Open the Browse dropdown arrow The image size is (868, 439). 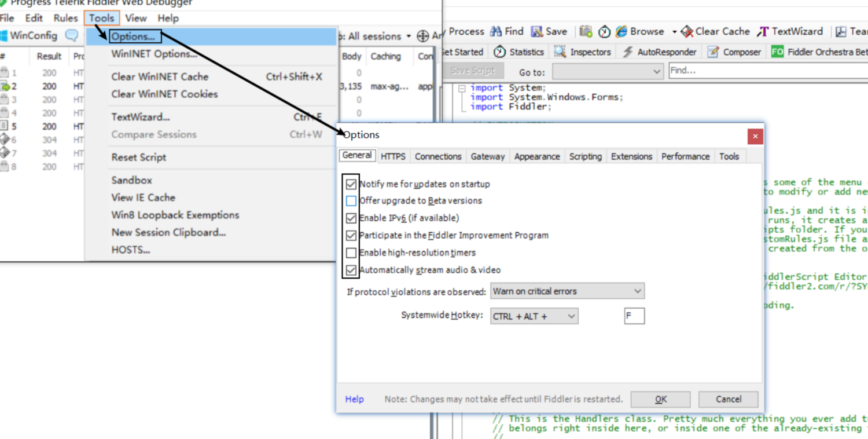click(x=674, y=32)
